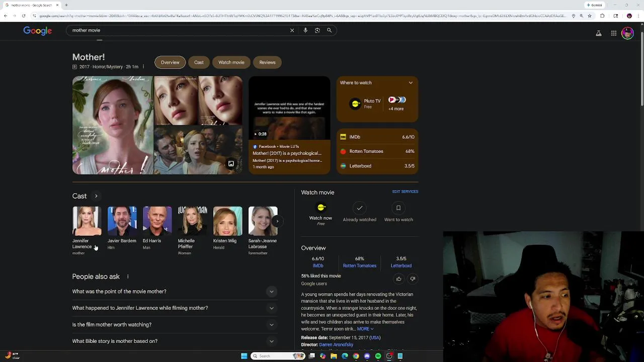This screenshot has width=644, height=362.
Task: Expand What was the point of the movie mother
Action: [175, 292]
